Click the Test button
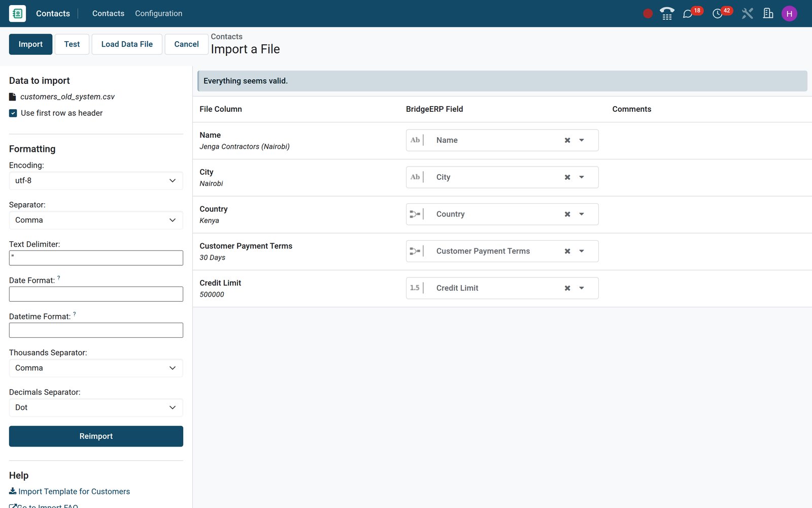 pos(72,44)
